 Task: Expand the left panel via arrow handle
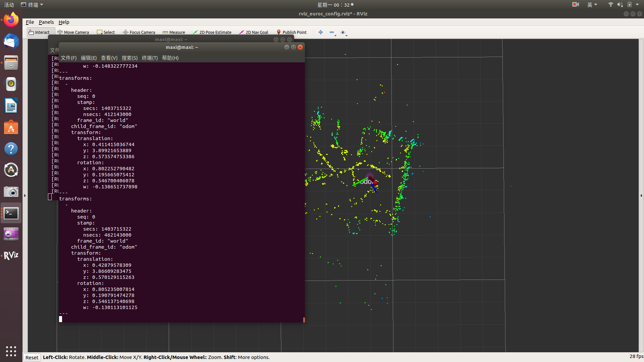pyautogui.click(x=25, y=195)
